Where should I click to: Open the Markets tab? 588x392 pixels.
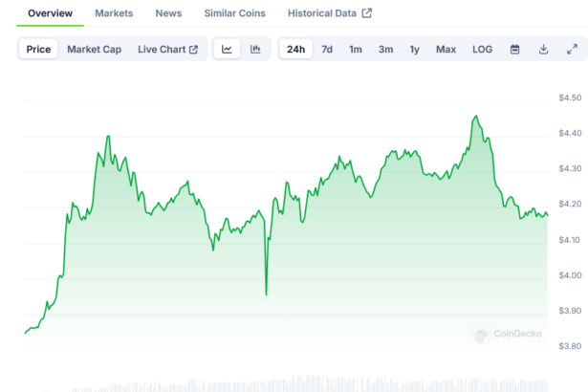pos(114,13)
